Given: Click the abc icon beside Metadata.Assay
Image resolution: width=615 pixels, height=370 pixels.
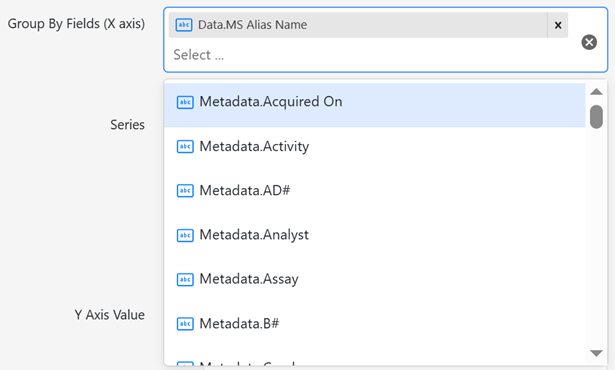Looking at the screenshot, I should pos(185,279).
